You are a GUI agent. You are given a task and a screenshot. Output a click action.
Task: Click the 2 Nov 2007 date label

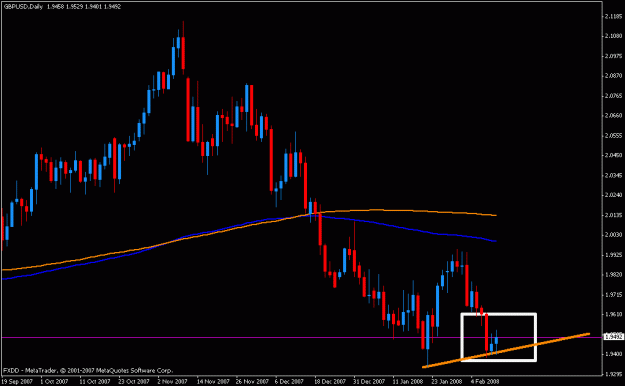[x=172, y=381]
